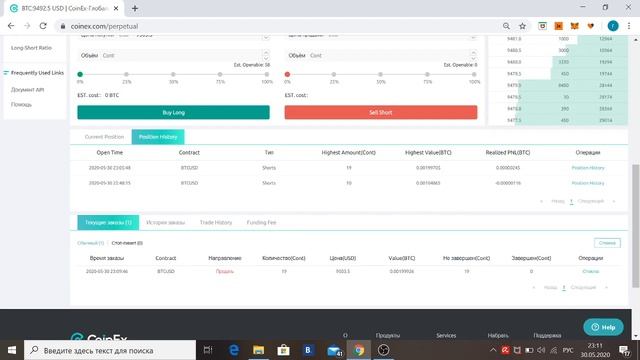Image resolution: width=640 pixels, height=360 pixels.
Task: Select the normal orders filter
Action: tap(91, 243)
